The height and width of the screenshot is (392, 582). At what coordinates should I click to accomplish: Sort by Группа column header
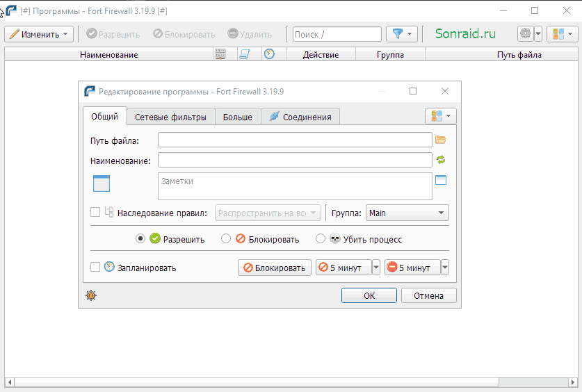coord(390,55)
